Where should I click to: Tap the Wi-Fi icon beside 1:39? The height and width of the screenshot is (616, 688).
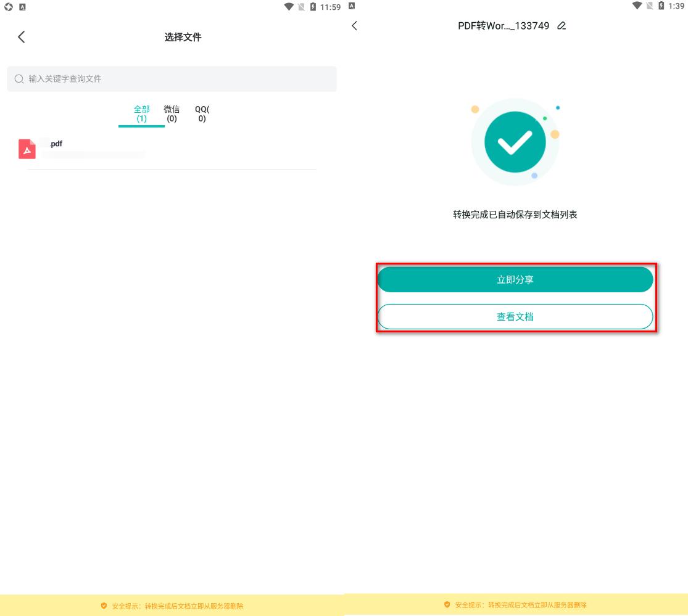pyautogui.click(x=637, y=6)
